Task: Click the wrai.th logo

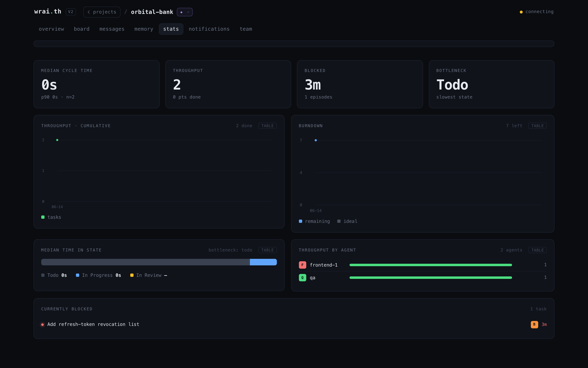Action: tap(48, 11)
